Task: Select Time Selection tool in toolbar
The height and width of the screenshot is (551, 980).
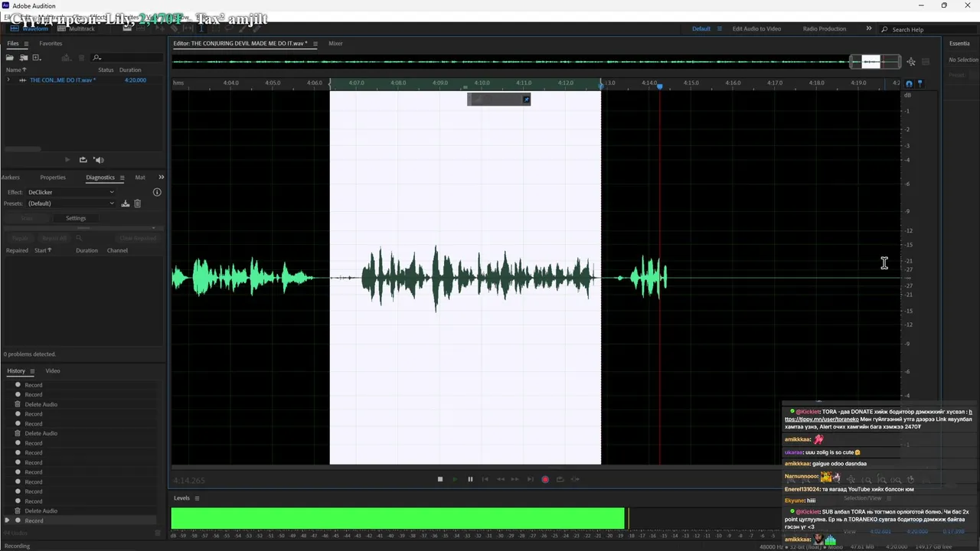Action: pos(201,28)
